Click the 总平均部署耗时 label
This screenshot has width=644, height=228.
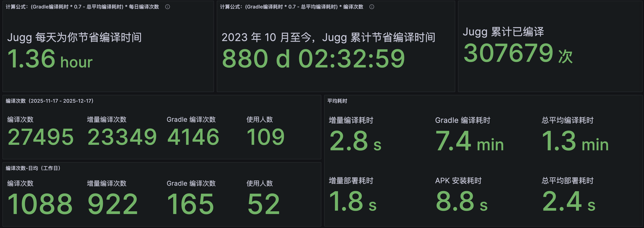[567, 181]
